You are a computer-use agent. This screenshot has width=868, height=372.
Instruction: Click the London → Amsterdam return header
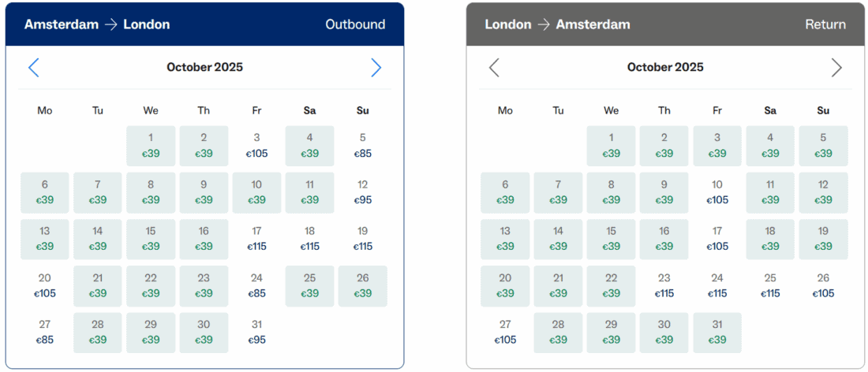click(557, 24)
